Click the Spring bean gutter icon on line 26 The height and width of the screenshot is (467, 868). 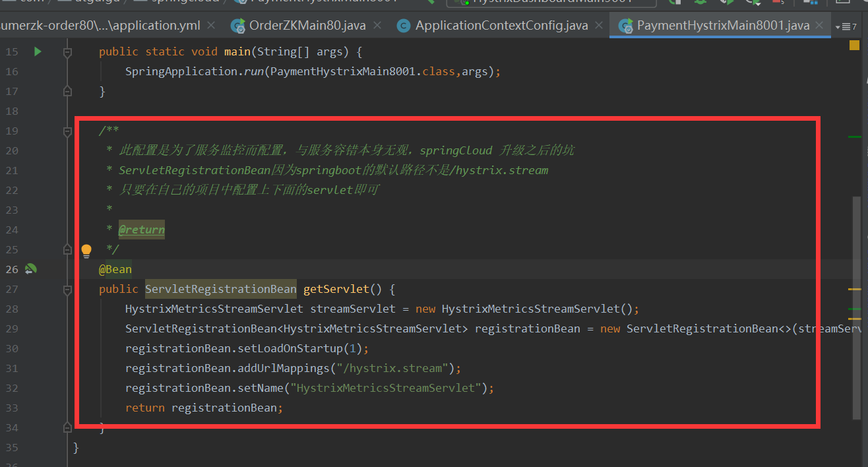[x=30, y=269]
